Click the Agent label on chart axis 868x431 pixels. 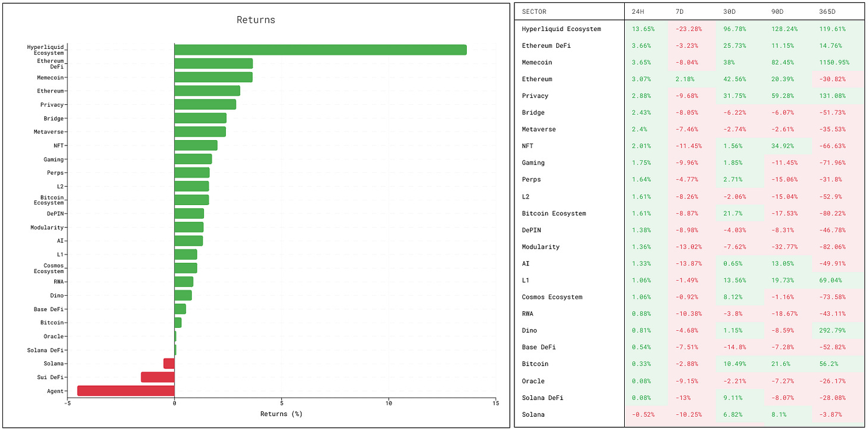55,391
